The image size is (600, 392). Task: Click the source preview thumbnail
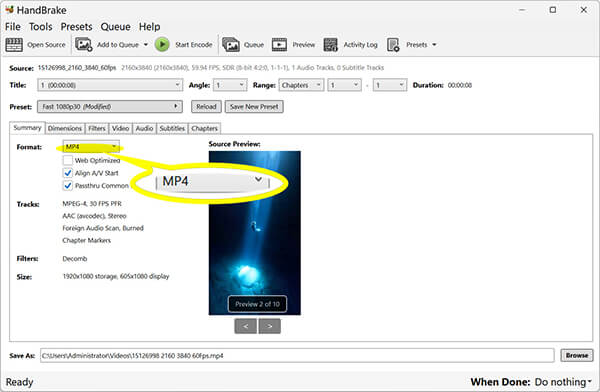point(254,233)
